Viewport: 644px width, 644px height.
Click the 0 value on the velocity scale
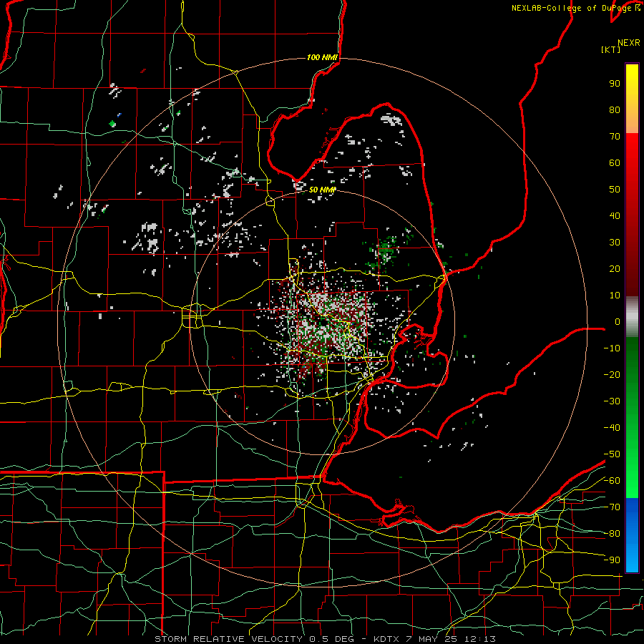pyautogui.click(x=618, y=321)
